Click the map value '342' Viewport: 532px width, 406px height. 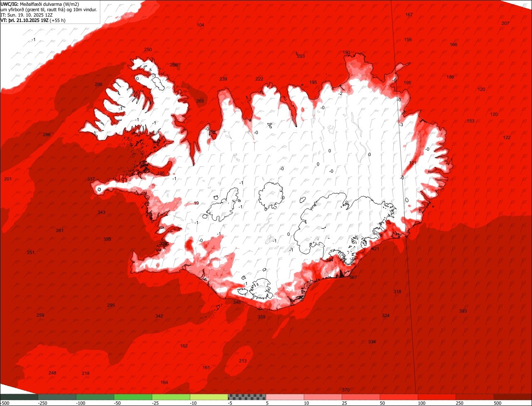pyautogui.click(x=159, y=316)
